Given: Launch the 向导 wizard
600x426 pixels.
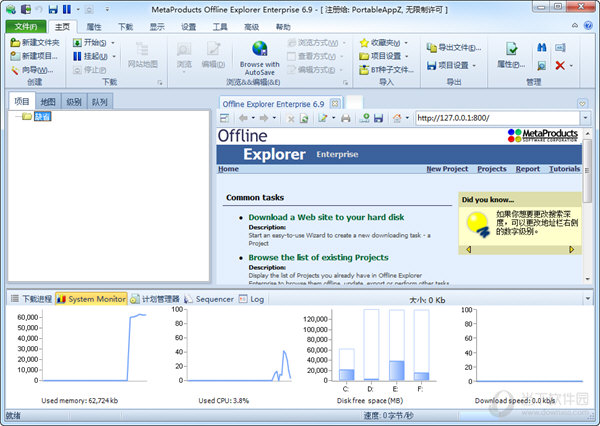Looking at the screenshot, I should 32,70.
